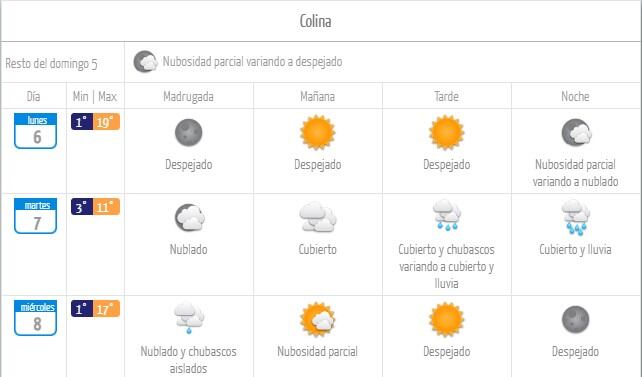
Task: Select the lunes 6 calendar badge
Action: pos(36,131)
